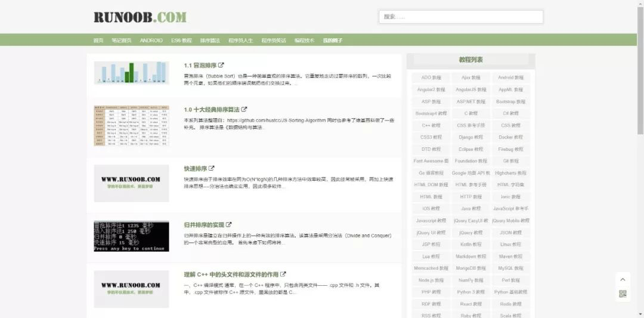The image size is (644, 318).
Task: Show the QR code icon
Action: [x=623, y=294]
